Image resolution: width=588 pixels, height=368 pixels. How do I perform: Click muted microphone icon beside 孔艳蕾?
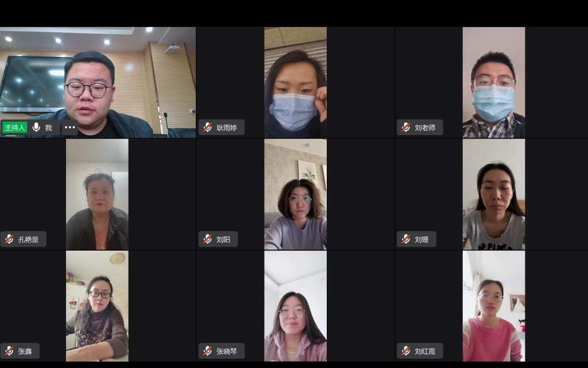coord(9,239)
